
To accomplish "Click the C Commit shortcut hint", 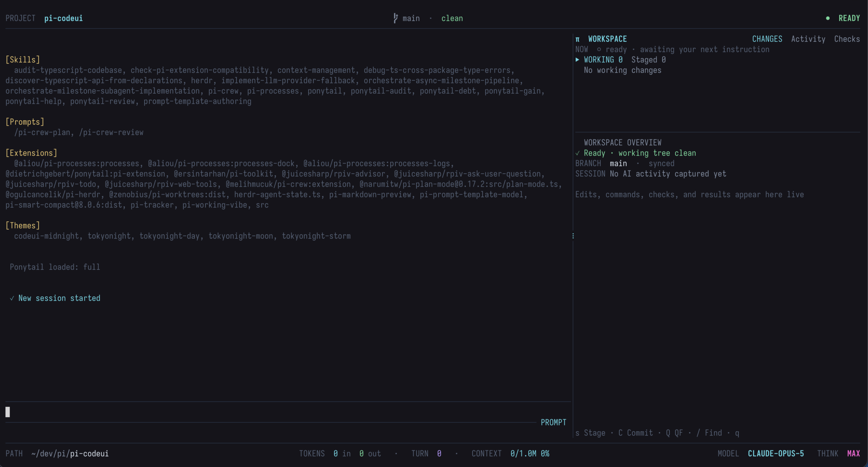I will coord(635,433).
